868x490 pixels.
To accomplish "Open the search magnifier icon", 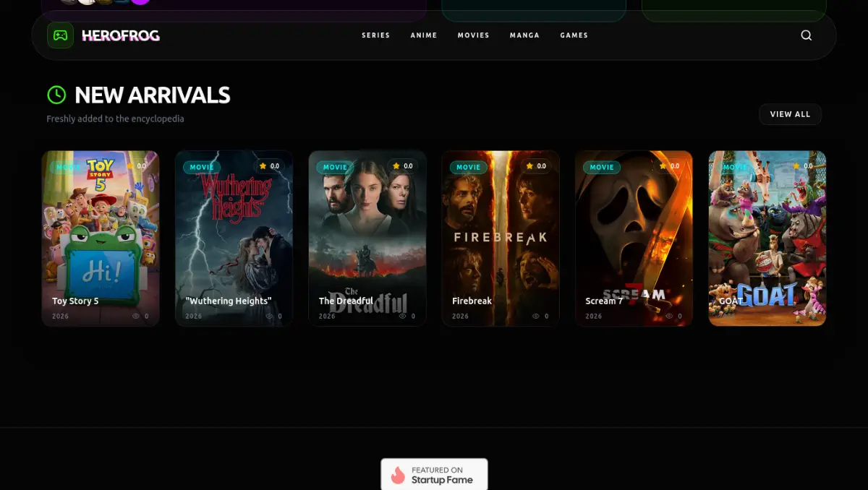I will 806,35.
